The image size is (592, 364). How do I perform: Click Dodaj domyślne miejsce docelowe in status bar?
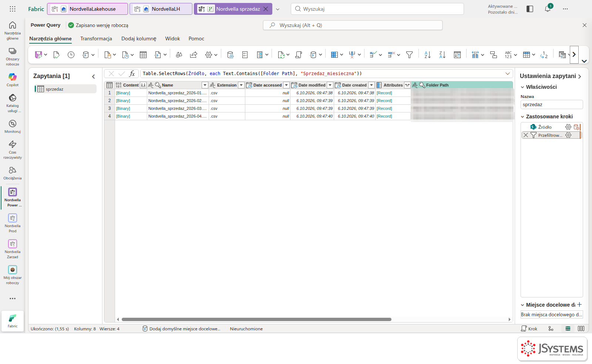(181, 328)
